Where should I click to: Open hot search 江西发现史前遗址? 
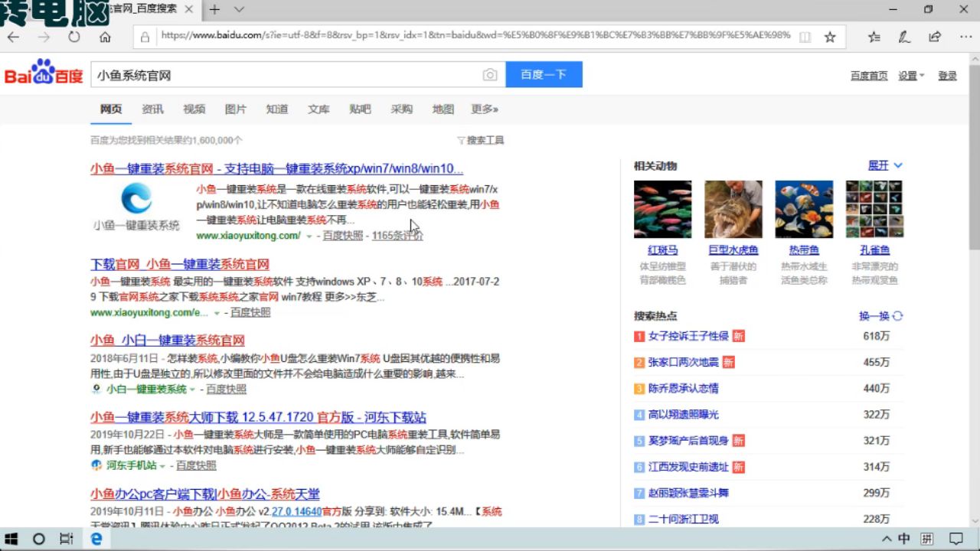pos(688,467)
